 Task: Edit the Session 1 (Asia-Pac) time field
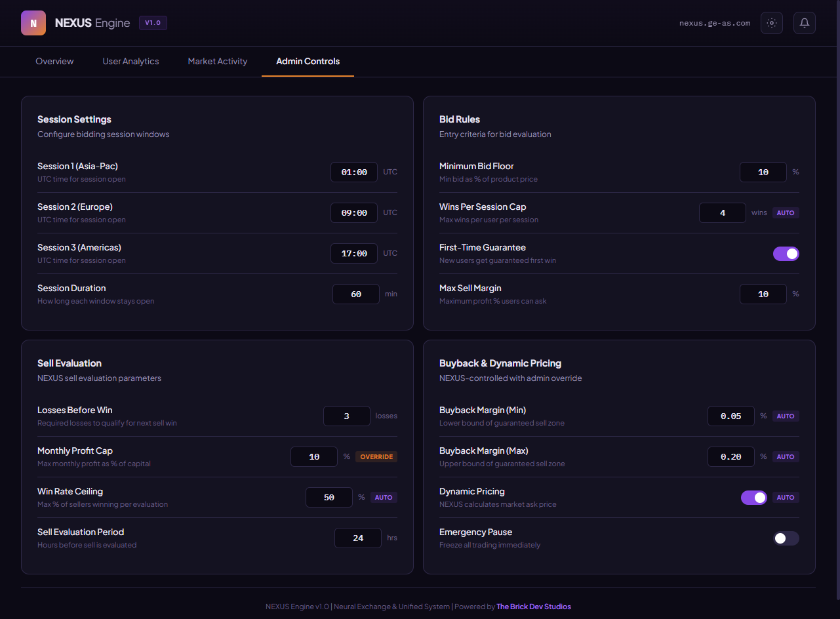[354, 172]
